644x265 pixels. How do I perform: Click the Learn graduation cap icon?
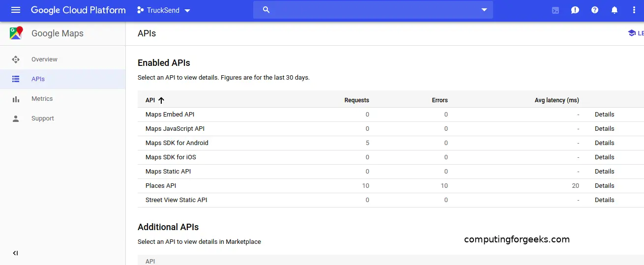632,33
